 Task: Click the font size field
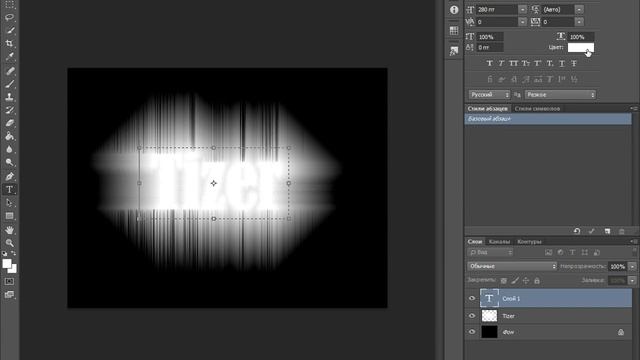[497, 9]
